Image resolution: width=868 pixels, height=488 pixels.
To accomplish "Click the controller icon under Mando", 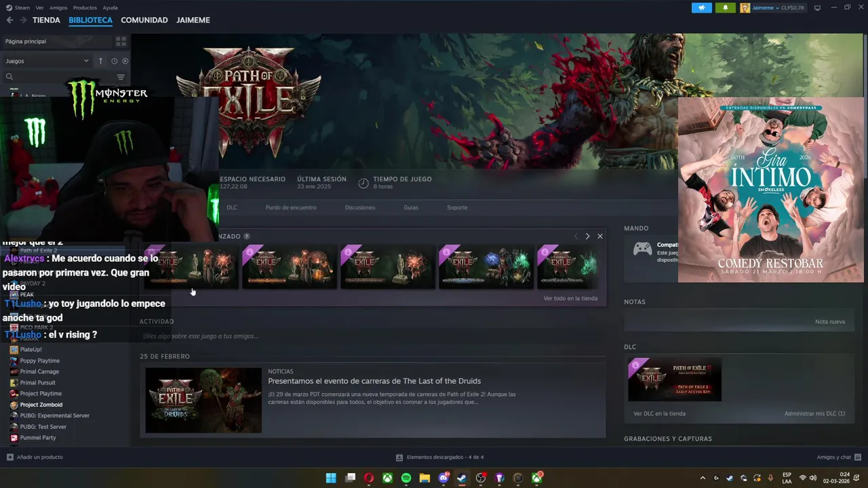I will 642,249.
